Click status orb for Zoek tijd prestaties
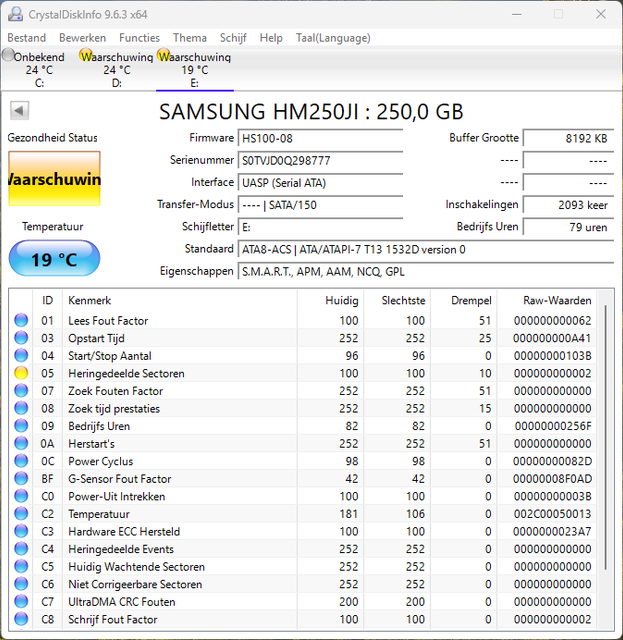 21,408
